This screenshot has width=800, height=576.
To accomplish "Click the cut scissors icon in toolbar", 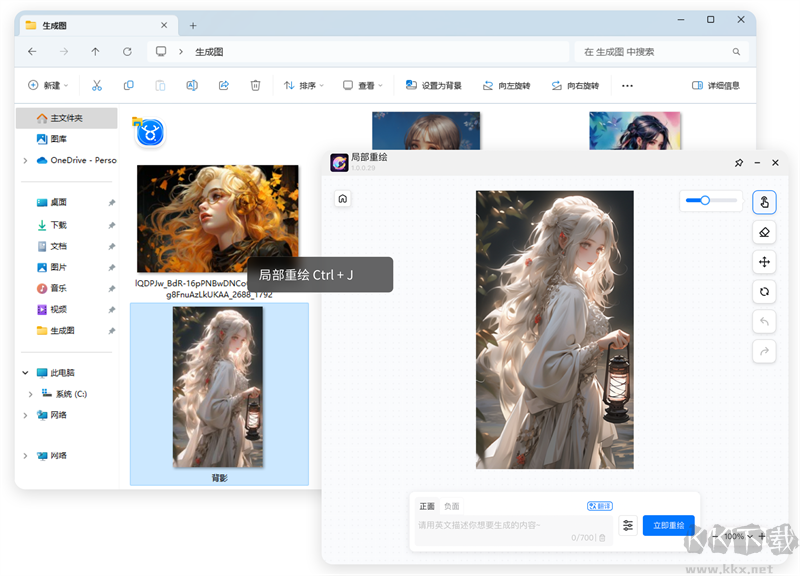I will pos(97,86).
